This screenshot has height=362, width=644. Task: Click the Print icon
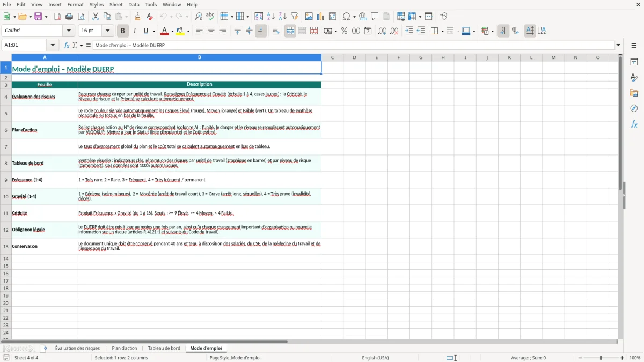69,17
